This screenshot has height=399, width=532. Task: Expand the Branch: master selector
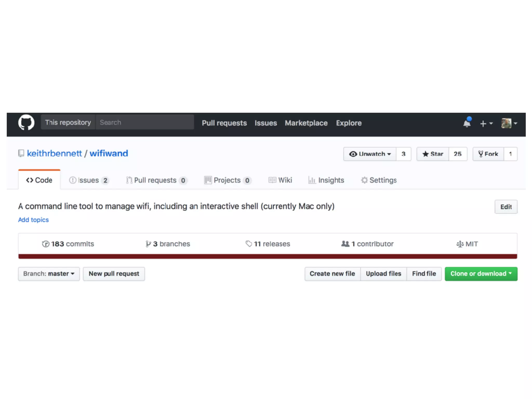49,274
